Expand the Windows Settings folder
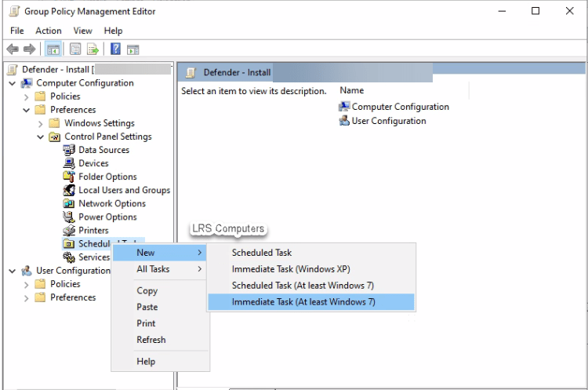This screenshot has height=390, width=588. coord(41,123)
